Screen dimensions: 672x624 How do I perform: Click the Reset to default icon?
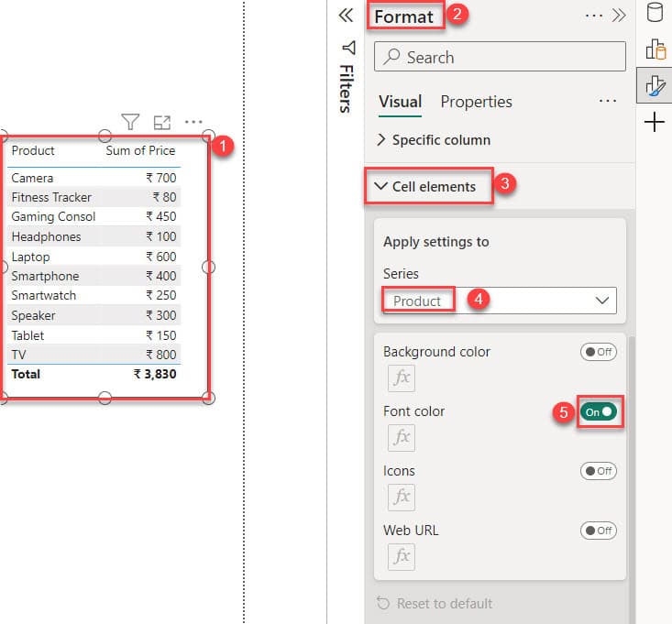tap(383, 603)
